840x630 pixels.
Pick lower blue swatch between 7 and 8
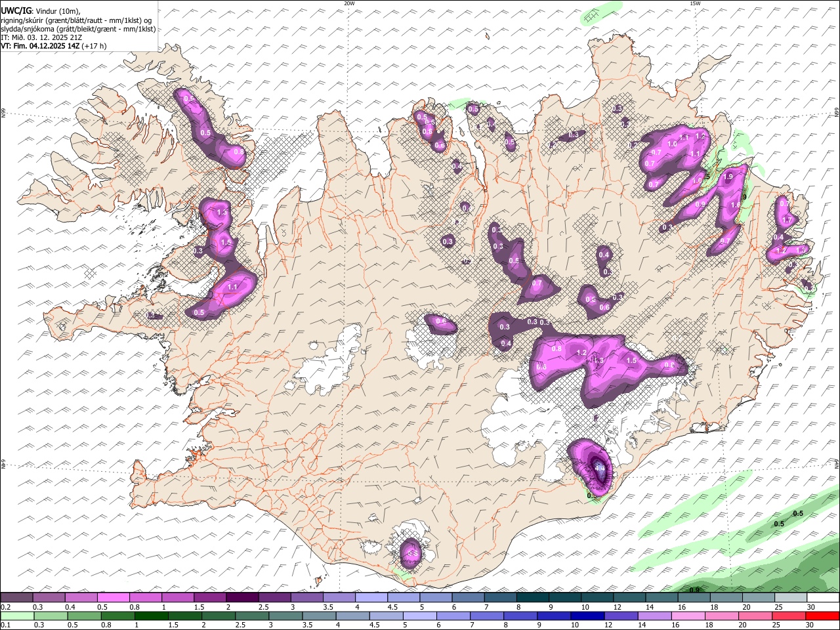tap(488, 616)
